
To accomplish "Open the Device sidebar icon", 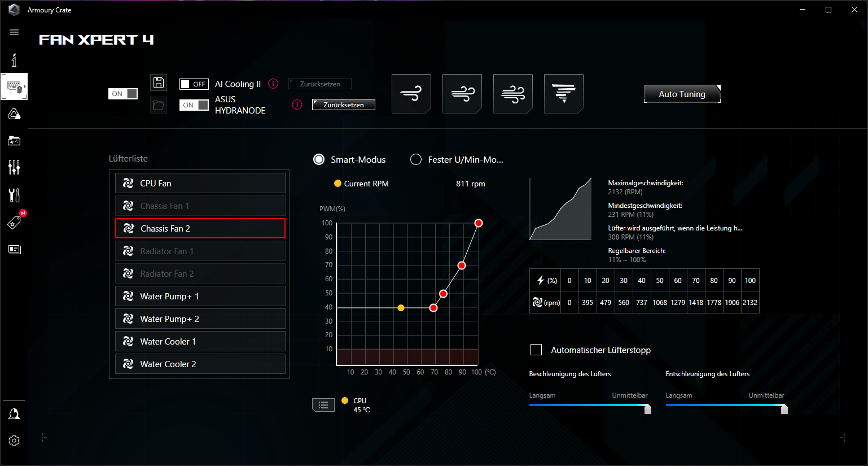I will coord(14,86).
